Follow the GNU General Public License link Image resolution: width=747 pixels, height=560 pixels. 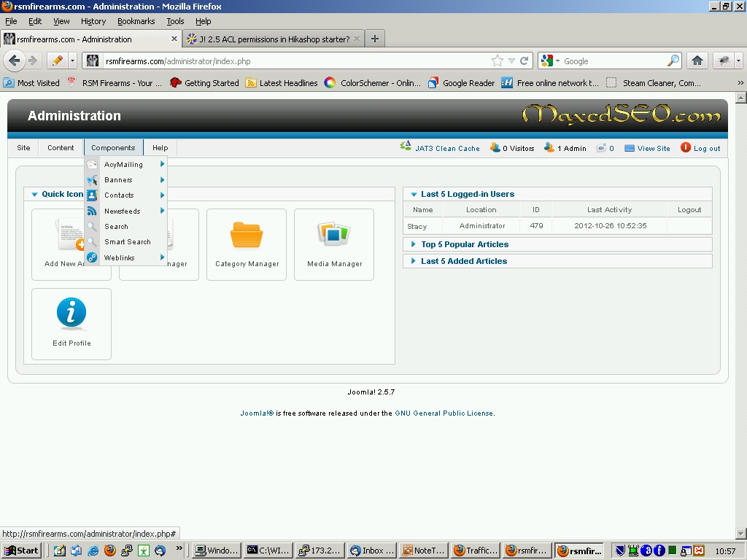(444, 413)
